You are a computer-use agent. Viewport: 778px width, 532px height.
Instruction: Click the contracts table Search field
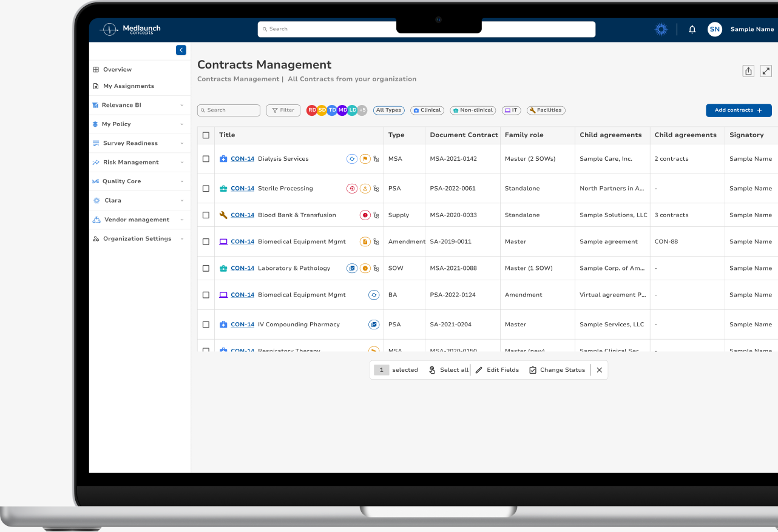[x=229, y=110]
